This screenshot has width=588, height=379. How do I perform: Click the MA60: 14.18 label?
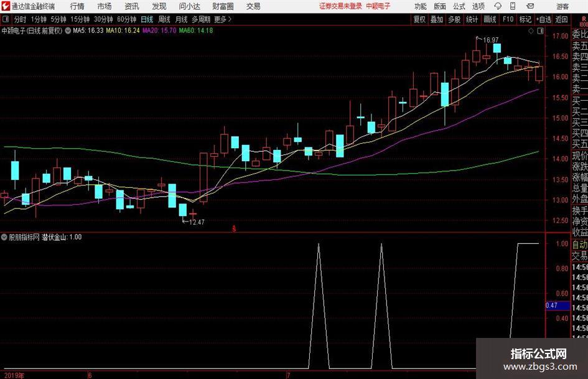pyautogui.click(x=196, y=30)
